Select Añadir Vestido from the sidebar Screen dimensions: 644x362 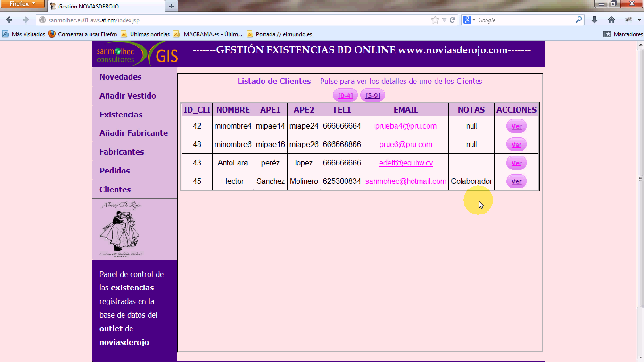[127, 96]
